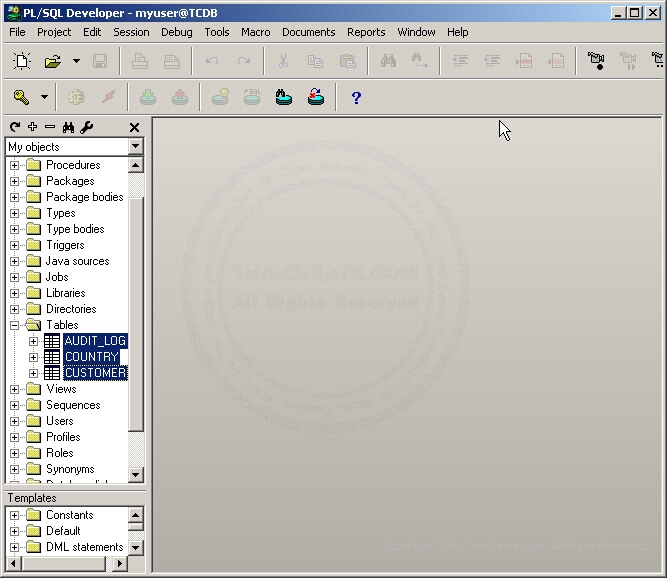Expand the AUDIT_LOG table node
This screenshot has width=667, height=578.
34,341
